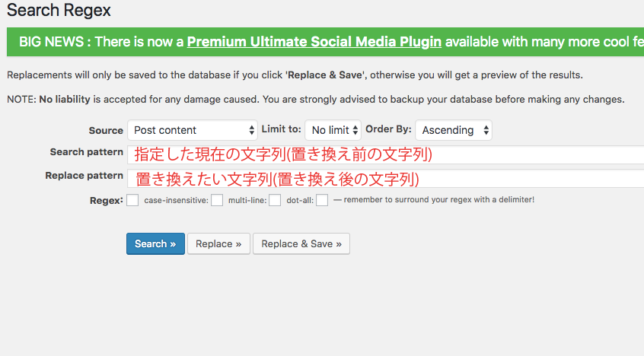Image resolution: width=644 pixels, height=356 pixels.
Task: Click the Replace & Save button
Action: pyautogui.click(x=301, y=243)
